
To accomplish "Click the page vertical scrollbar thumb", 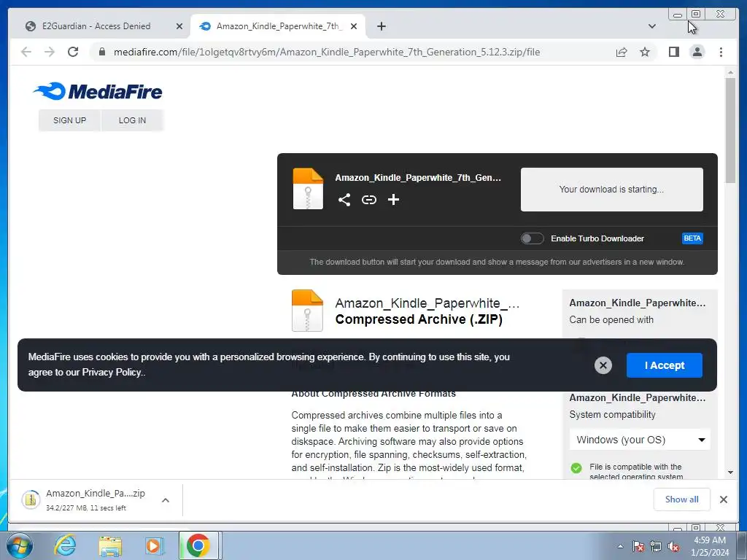I will tap(730, 130).
